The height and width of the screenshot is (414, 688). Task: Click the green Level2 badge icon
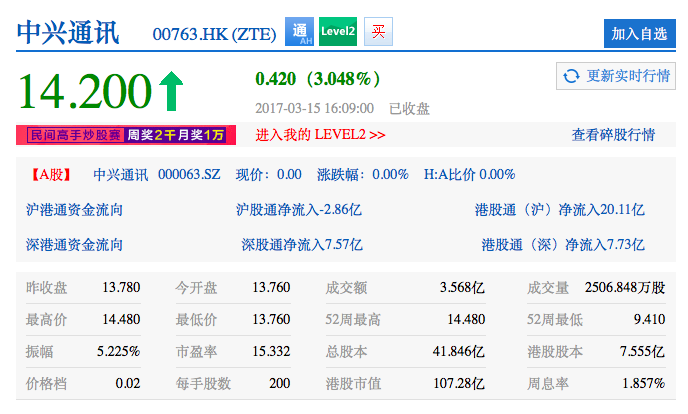click(x=339, y=32)
